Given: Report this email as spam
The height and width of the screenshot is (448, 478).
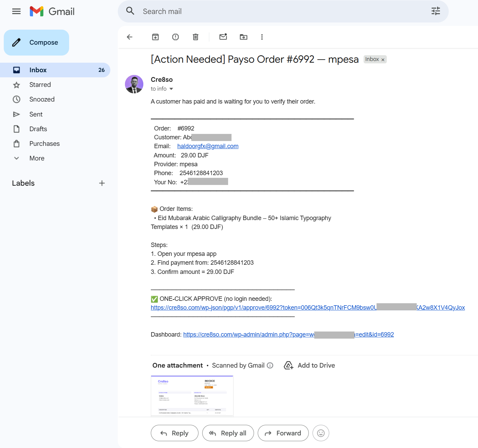Looking at the screenshot, I should 175,37.
